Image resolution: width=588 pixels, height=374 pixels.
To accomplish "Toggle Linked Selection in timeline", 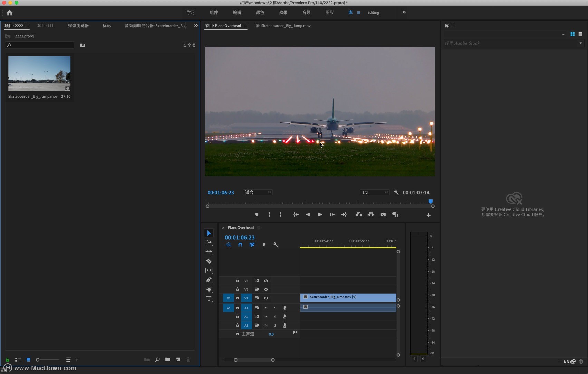I will (x=252, y=245).
